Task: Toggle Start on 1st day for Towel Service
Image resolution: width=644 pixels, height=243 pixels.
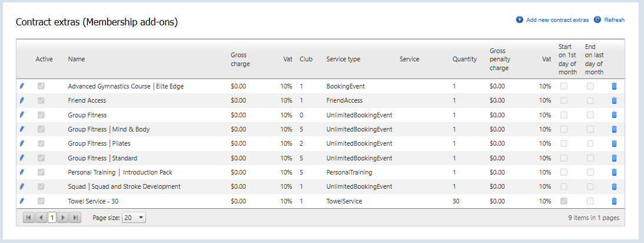Action: [x=564, y=201]
